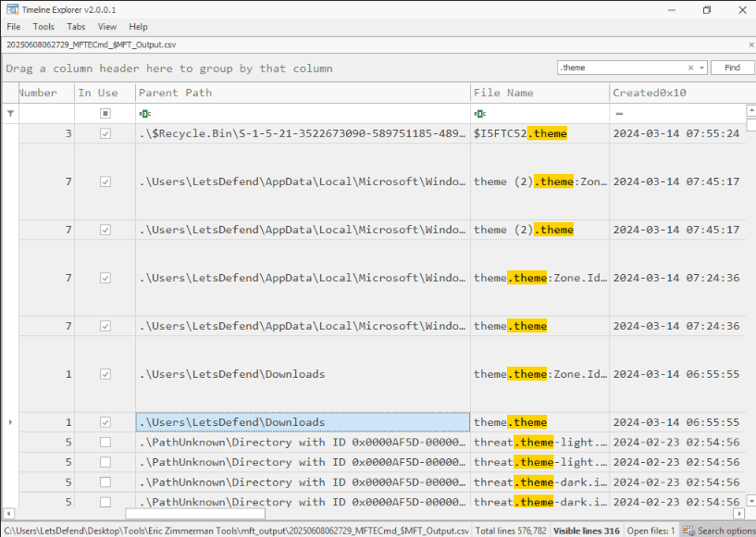Select the theme (2).theme file name cell
This screenshot has height=537, width=756.
(x=539, y=230)
